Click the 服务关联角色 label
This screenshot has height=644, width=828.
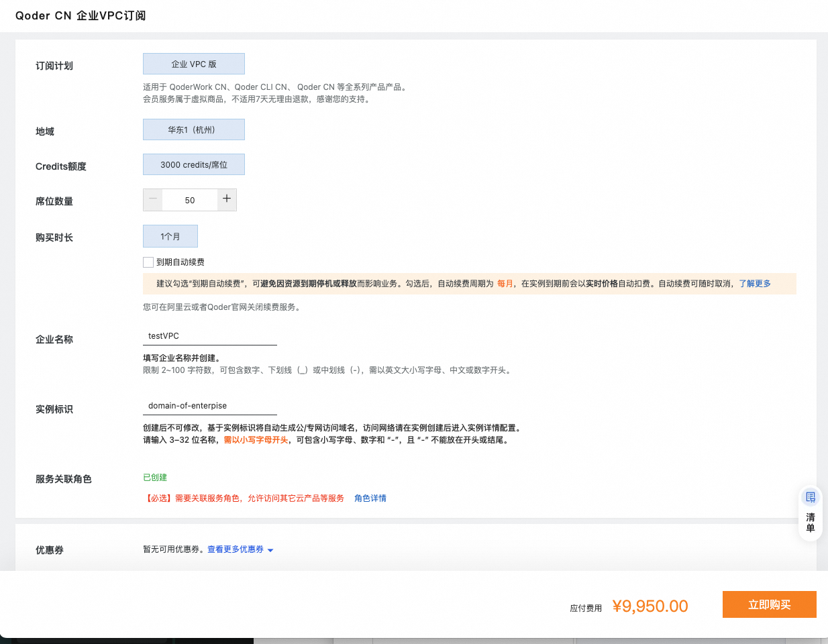pos(64,479)
